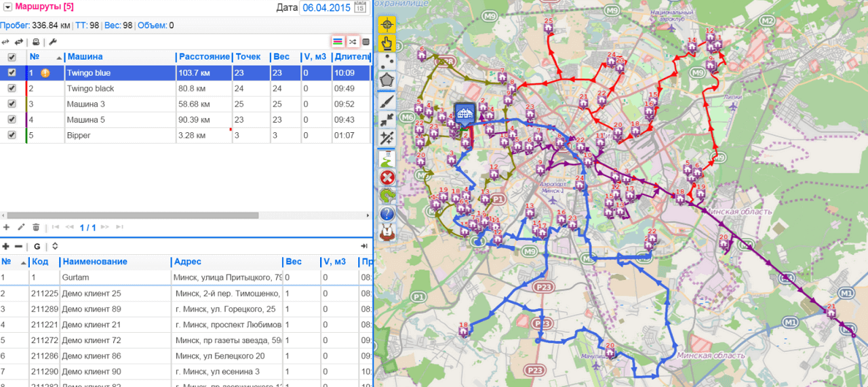Activate the hand pan tool
Image resolution: width=868 pixels, height=387 pixels.
387,44
